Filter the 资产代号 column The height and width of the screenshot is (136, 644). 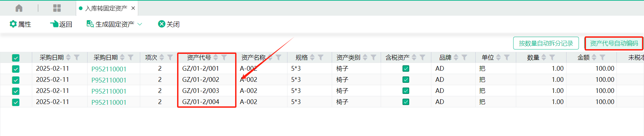(x=224, y=58)
